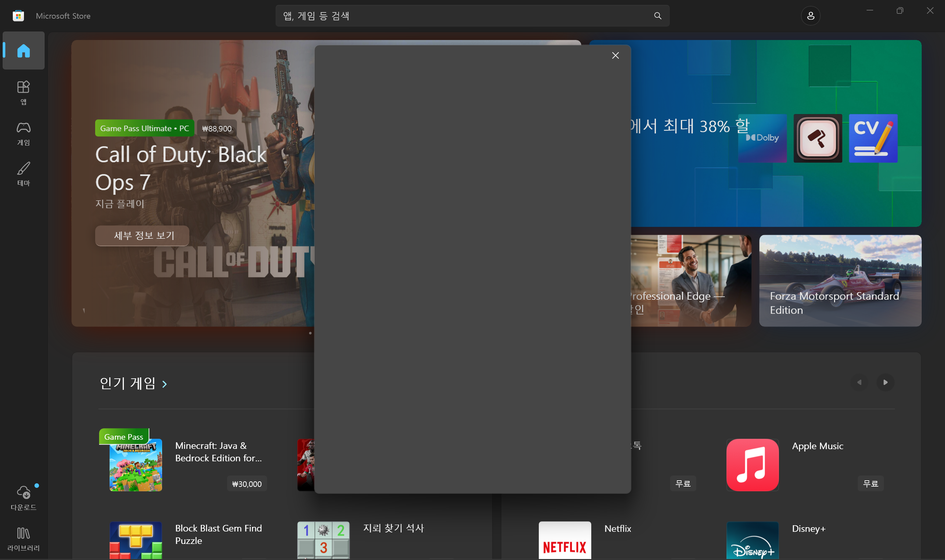The height and width of the screenshot is (560, 945).
Task: Focus the 앱, 게임 등 검색 search box
Action: [x=473, y=16]
